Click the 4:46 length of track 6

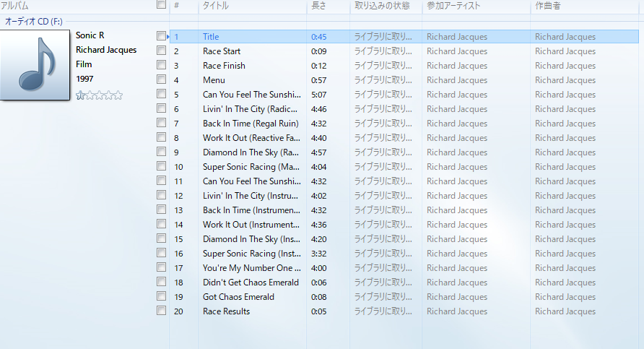point(318,109)
